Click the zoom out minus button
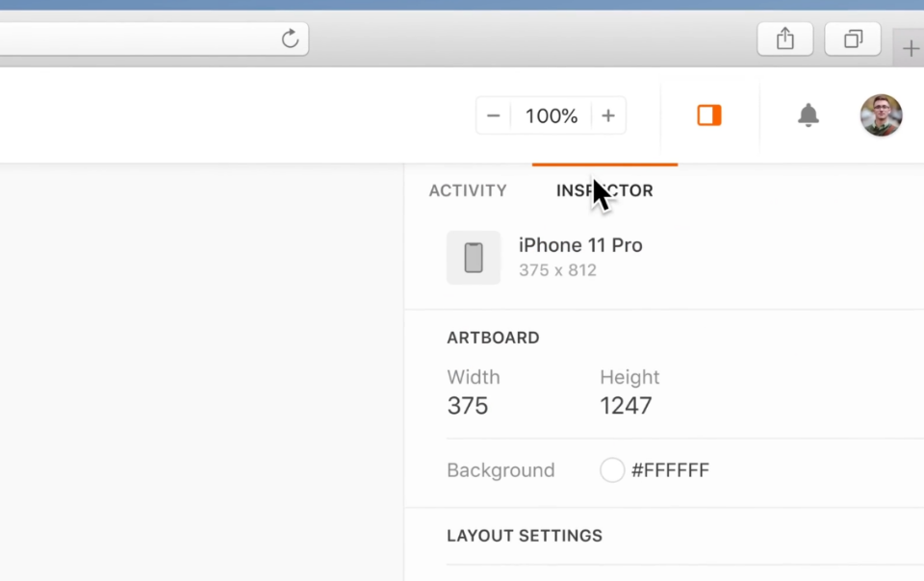 [494, 116]
